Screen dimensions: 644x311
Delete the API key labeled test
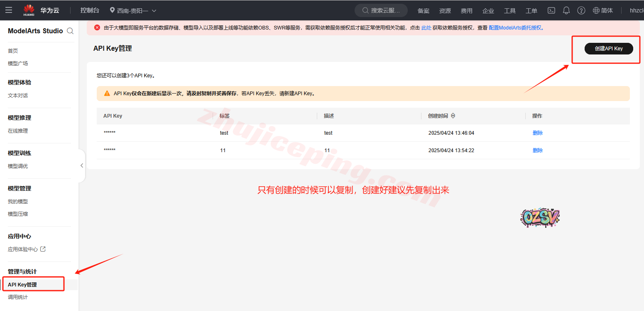537,133
